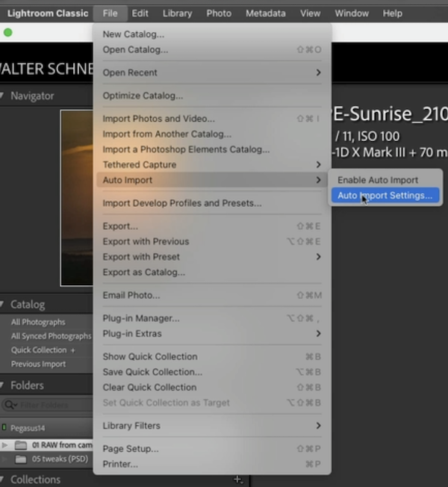Click the Filter Folders magnifier icon

click(10, 405)
